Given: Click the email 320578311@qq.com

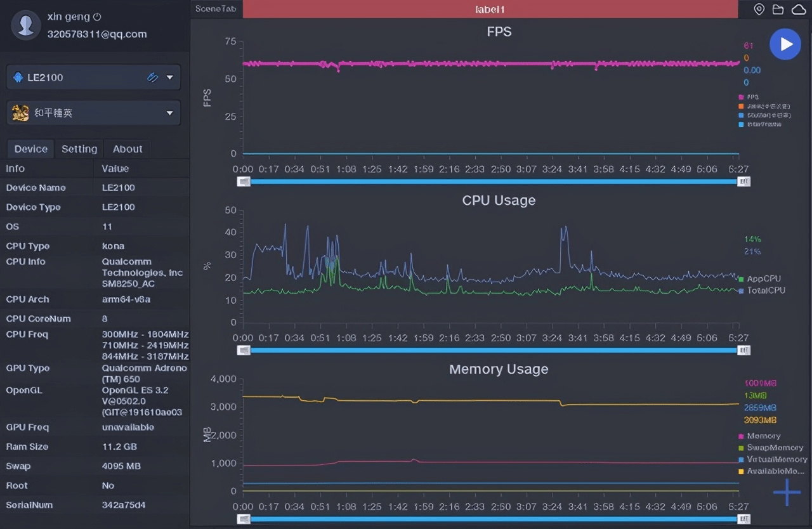Looking at the screenshot, I should [97, 34].
